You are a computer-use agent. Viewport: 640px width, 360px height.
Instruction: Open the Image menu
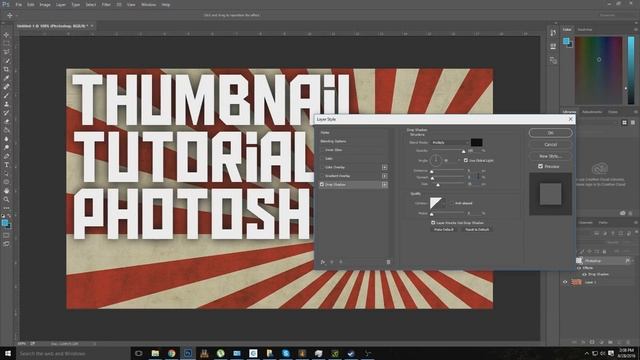coord(45,4)
